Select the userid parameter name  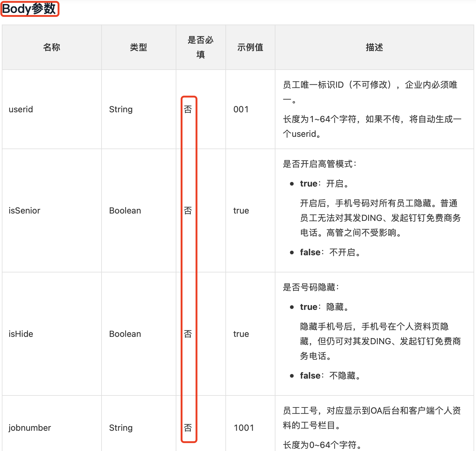tap(21, 109)
